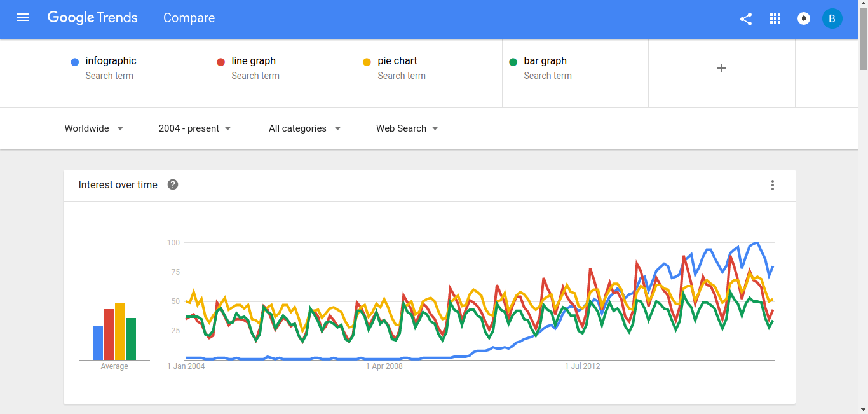Select the line graph search term
The height and width of the screenshot is (414, 868).
coord(254,61)
